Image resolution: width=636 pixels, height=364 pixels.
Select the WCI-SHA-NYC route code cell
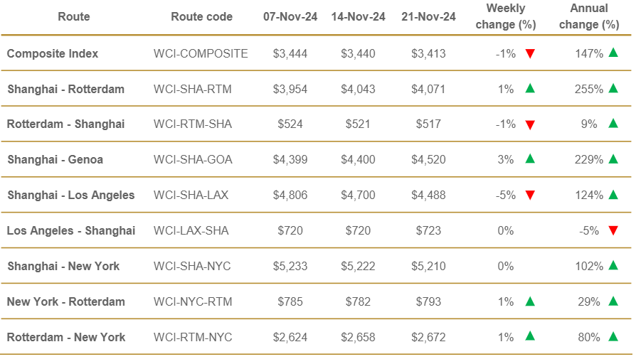pyautogui.click(x=192, y=267)
